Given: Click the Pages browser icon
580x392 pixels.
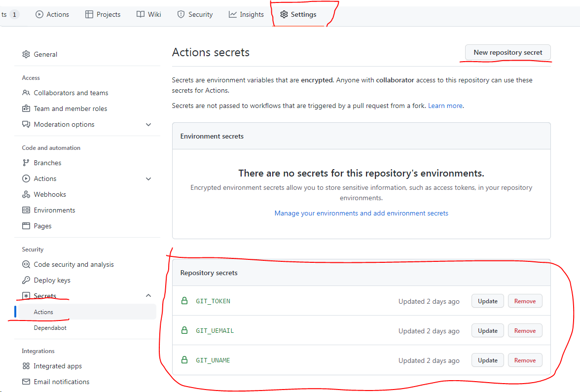Looking at the screenshot, I should (x=26, y=226).
